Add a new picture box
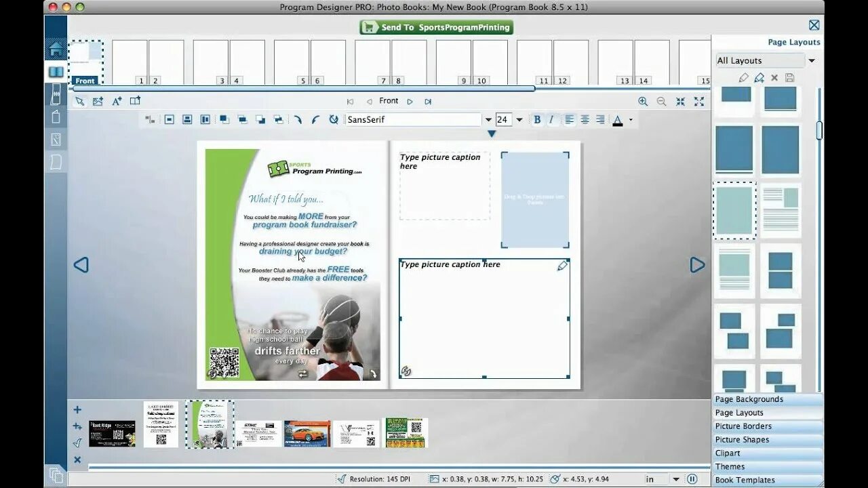This screenshot has height=488, width=868. [x=98, y=101]
